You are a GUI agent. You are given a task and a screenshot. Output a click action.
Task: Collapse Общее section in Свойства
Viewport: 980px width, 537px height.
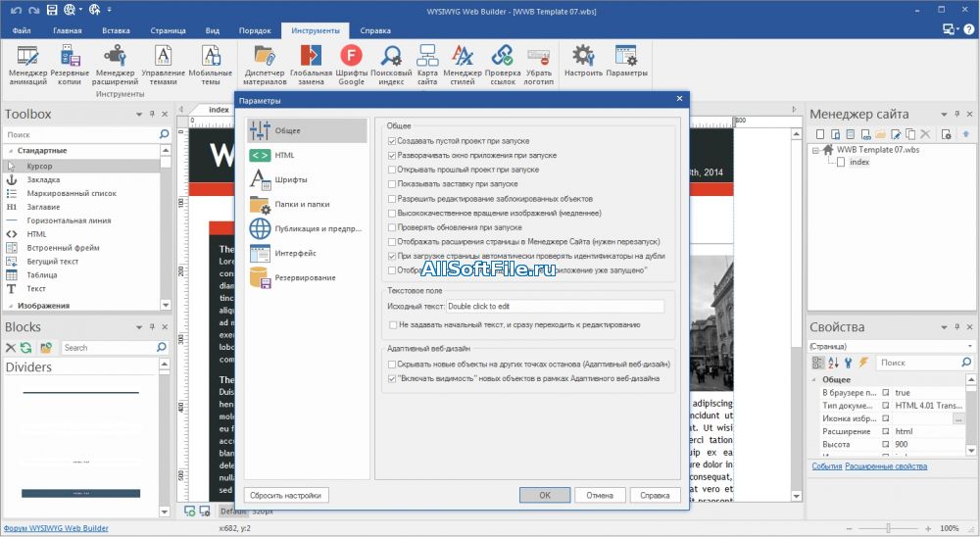(813, 379)
